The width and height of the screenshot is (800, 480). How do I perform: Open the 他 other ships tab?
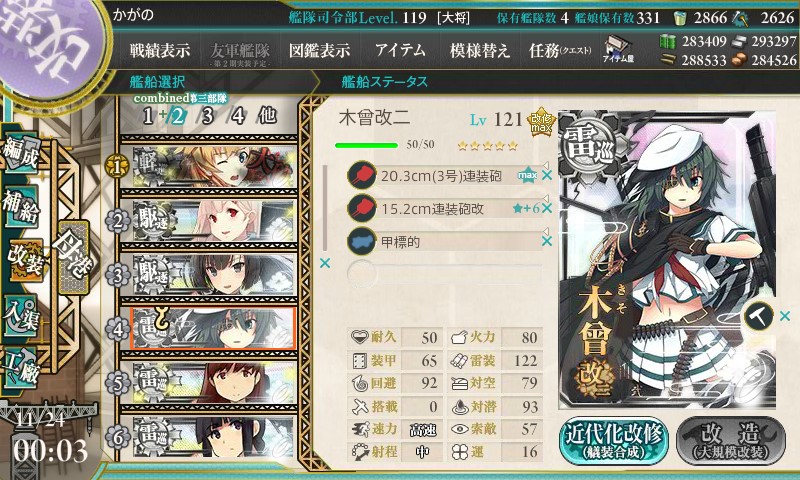click(267, 116)
